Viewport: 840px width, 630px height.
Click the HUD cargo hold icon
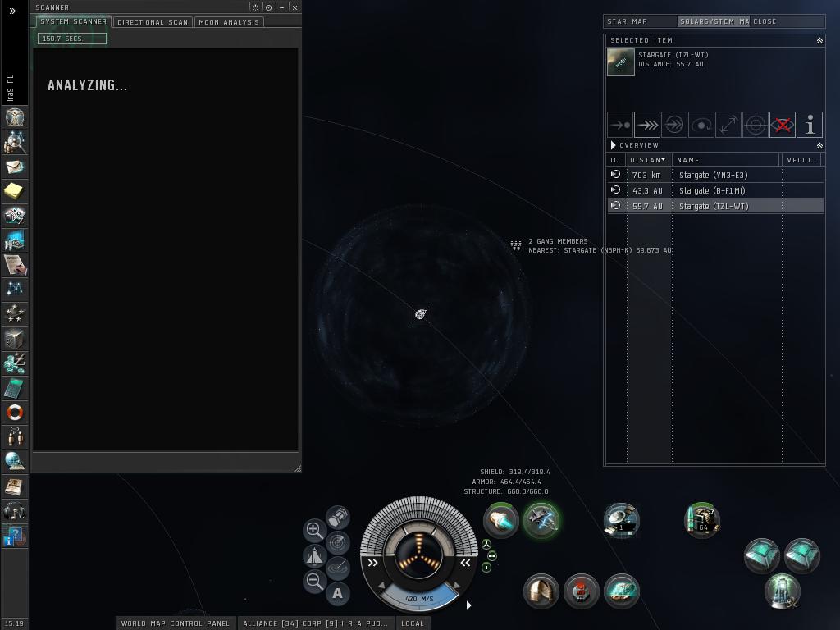tap(337, 518)
